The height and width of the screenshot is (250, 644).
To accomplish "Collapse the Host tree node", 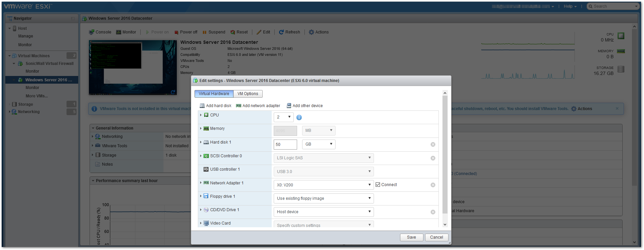I will point(9,28).
